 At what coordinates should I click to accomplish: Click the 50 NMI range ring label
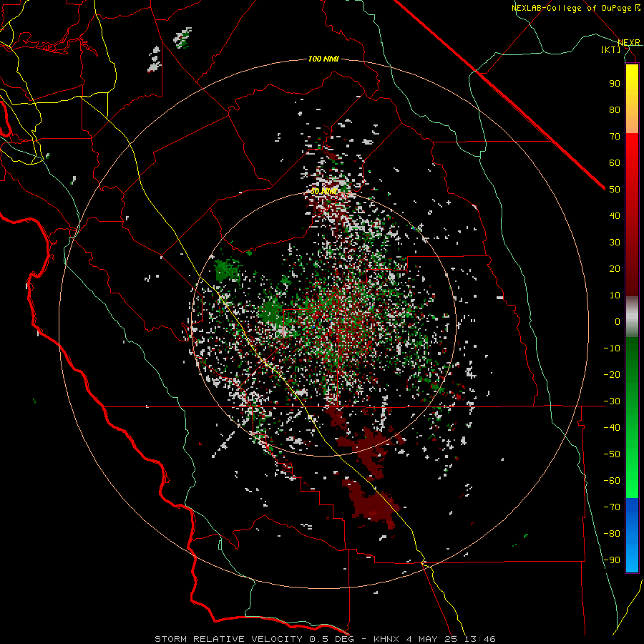(323, 191)
